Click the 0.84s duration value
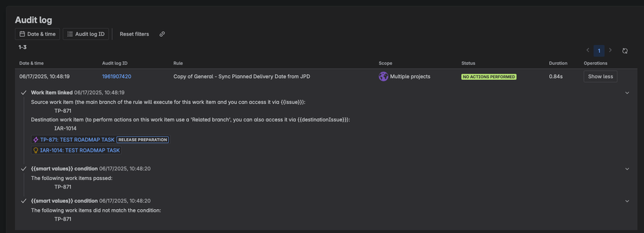 click(555, 76)
